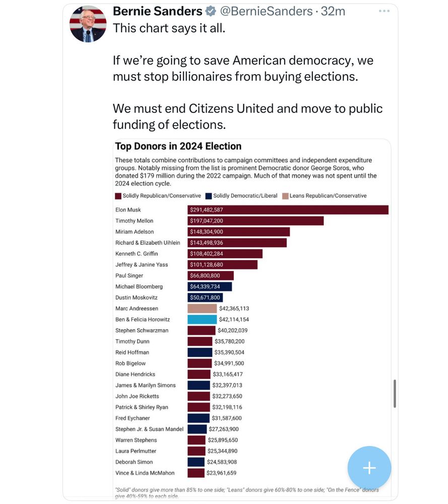Click Miriam Adelson's $148,304,900 bar

[x=238, y=232]
